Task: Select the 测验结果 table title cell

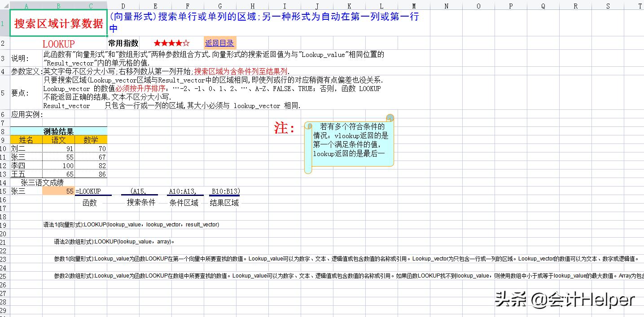Action: (58, 131)
